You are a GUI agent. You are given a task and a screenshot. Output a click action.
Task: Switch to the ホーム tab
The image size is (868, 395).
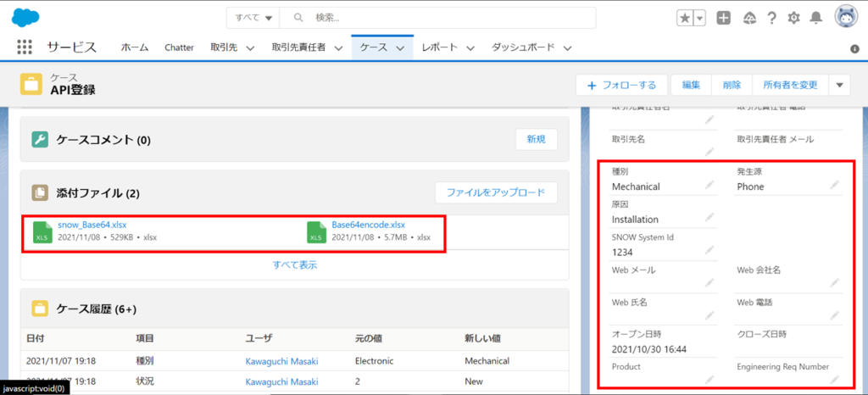click(135, 48)
